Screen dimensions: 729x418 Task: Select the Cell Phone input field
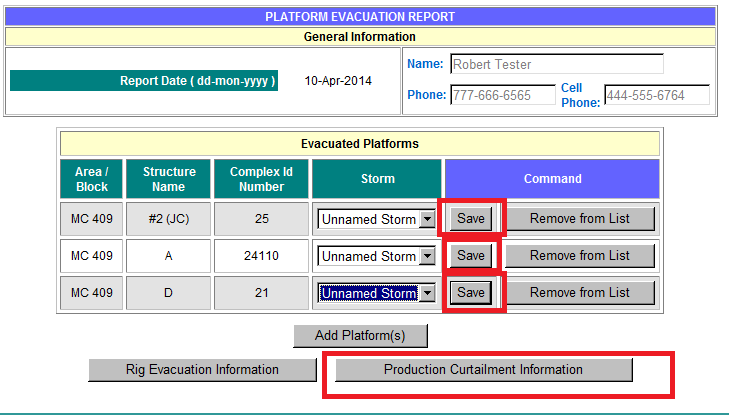pyautogui.click(x=656, y=95)
